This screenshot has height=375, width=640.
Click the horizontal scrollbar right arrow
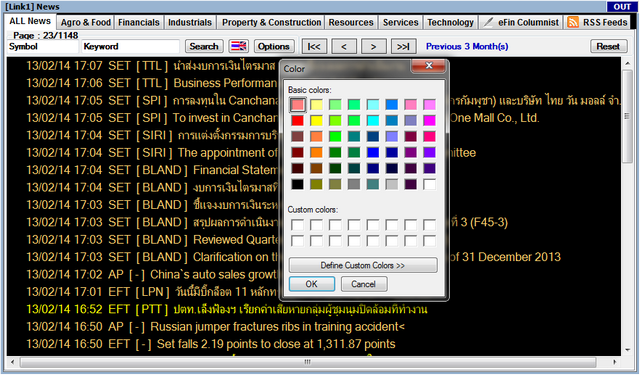coord(614,362)
